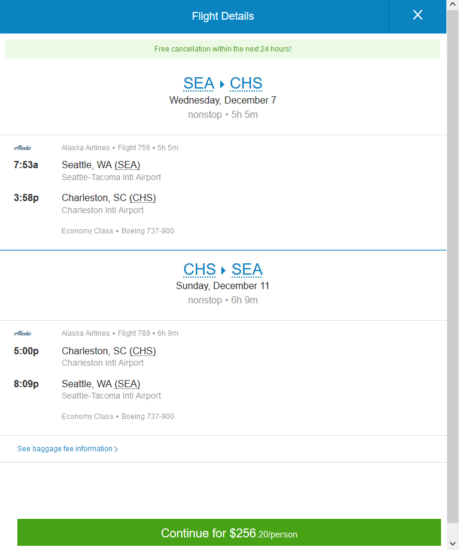Click the Alaska Airlines logo for Flight 789

pos(22,333)
